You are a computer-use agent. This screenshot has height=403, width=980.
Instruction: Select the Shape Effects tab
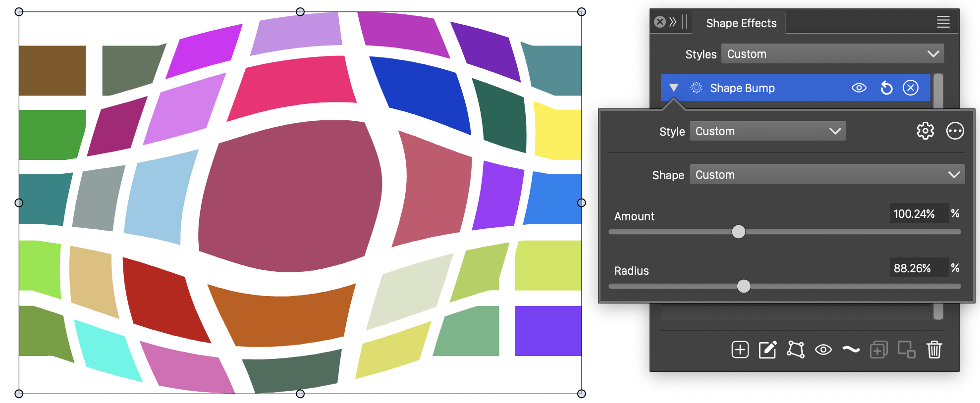(741, 23)
